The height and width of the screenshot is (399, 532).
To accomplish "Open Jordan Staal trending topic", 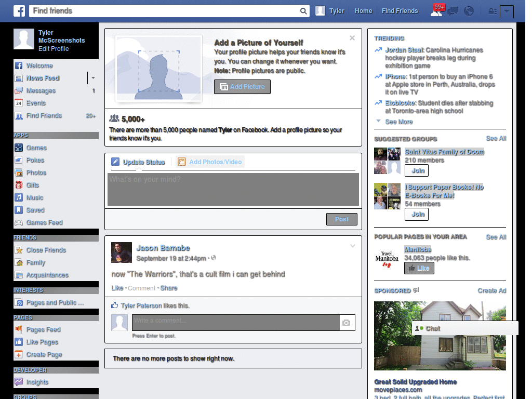I will 404,50.
